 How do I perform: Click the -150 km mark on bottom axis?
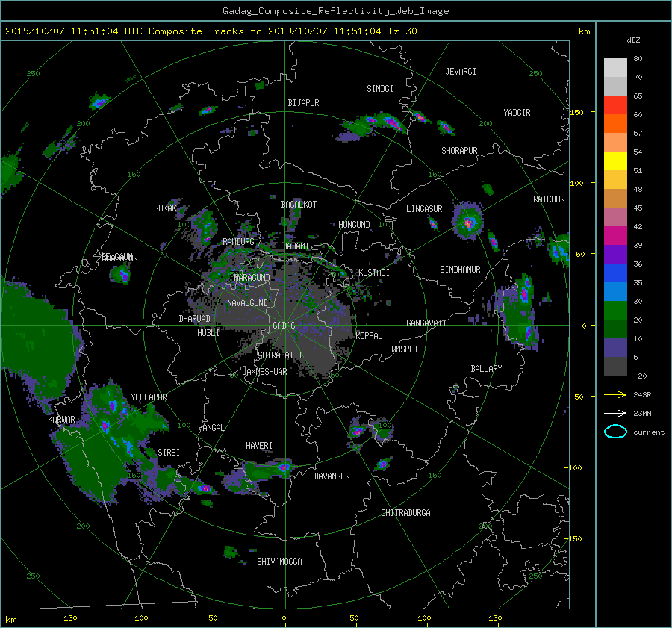[68, 618]
